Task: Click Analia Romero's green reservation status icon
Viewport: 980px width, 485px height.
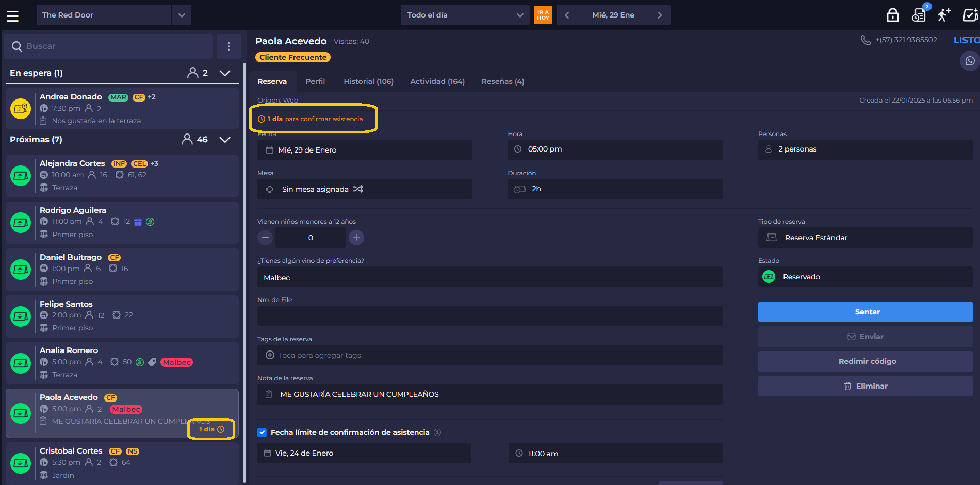Action: (x=21, y=363)
